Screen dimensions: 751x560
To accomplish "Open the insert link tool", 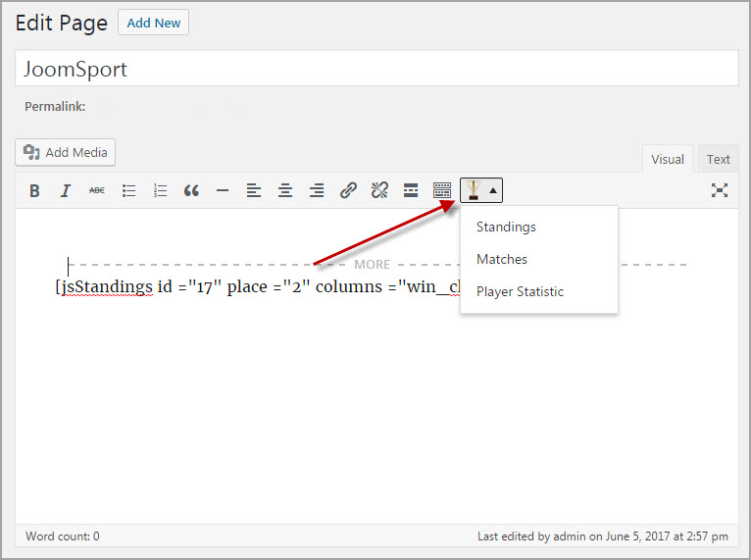I will 348,190.
